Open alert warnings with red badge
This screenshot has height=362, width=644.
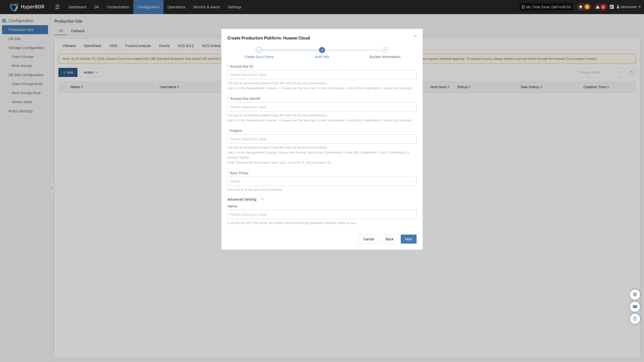tap(600, 7)
